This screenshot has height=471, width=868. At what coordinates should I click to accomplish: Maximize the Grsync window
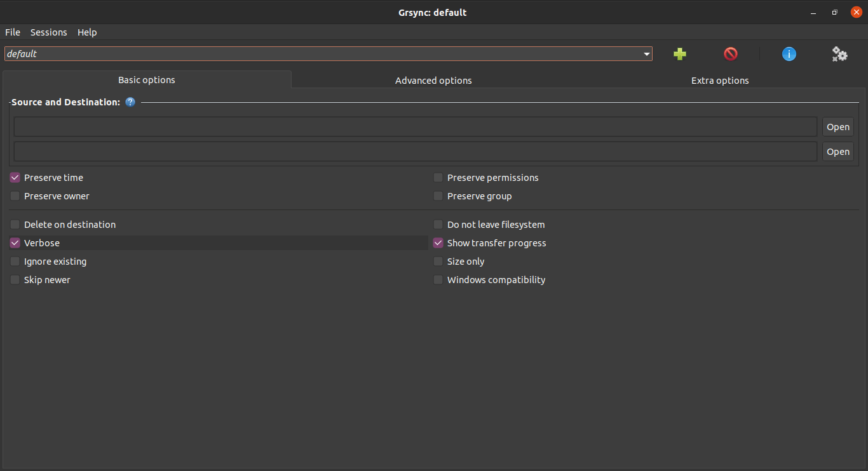point(835,12)
